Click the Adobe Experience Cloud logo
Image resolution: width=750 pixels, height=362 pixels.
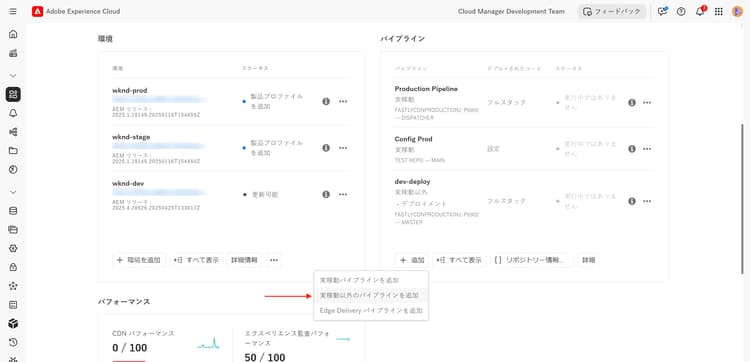coord(37,11)
